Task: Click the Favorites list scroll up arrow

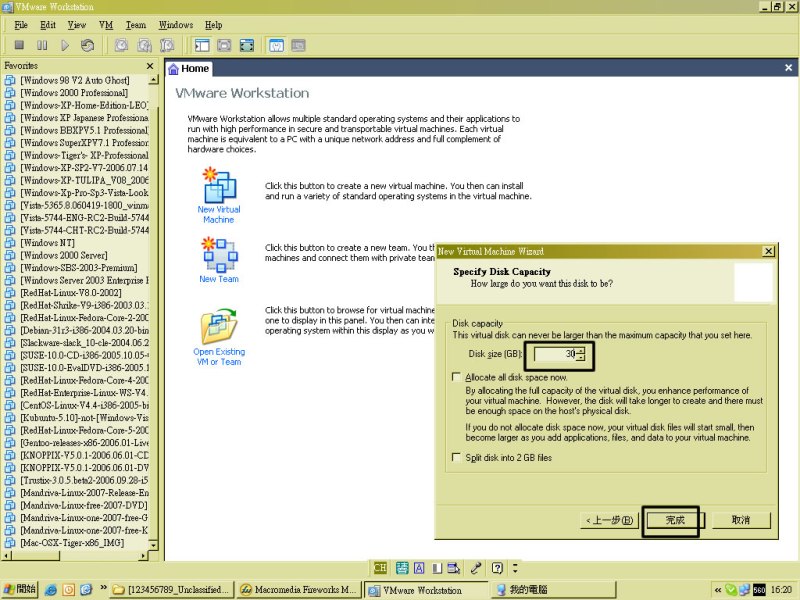Action: pos(153,80)
